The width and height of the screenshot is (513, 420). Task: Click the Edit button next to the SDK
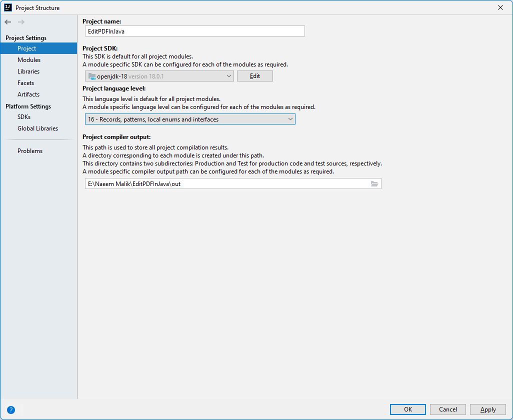254,75
